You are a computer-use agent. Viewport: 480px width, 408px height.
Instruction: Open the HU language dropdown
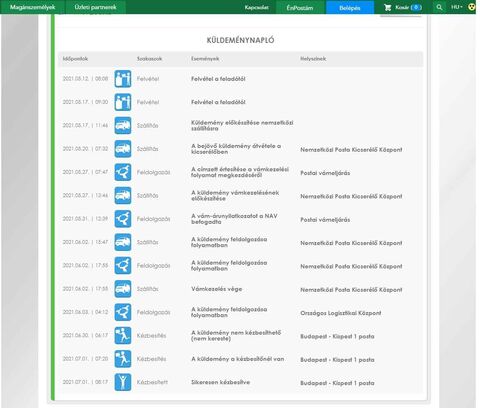[457, 7]
